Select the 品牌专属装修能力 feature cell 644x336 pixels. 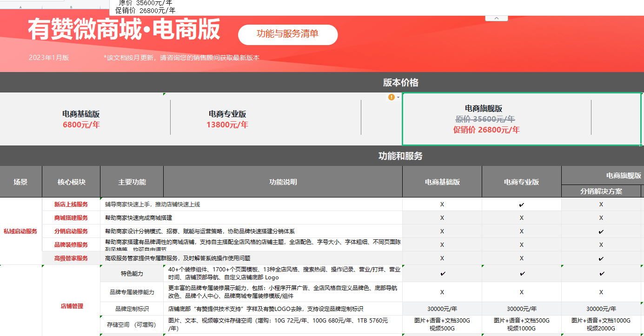pyautogui.click(x=132, y=292)
